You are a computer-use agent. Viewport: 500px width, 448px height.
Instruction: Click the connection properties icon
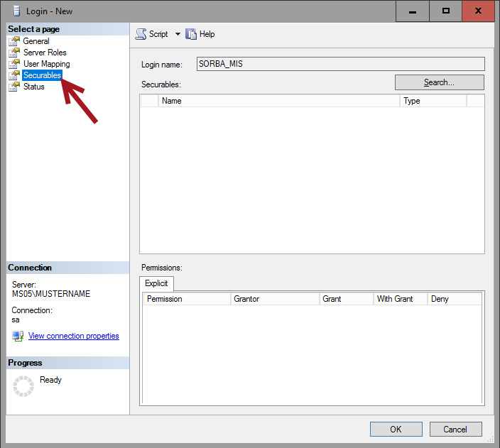tap(18, 336)
